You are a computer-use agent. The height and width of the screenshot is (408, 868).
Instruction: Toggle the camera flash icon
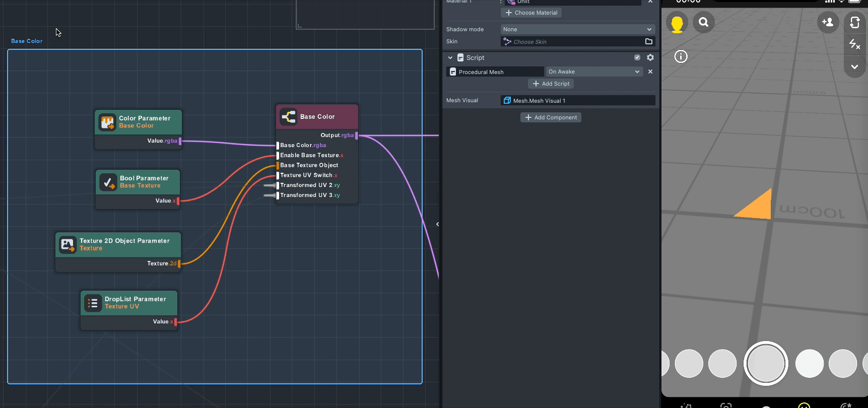click(x=854, y=44)
